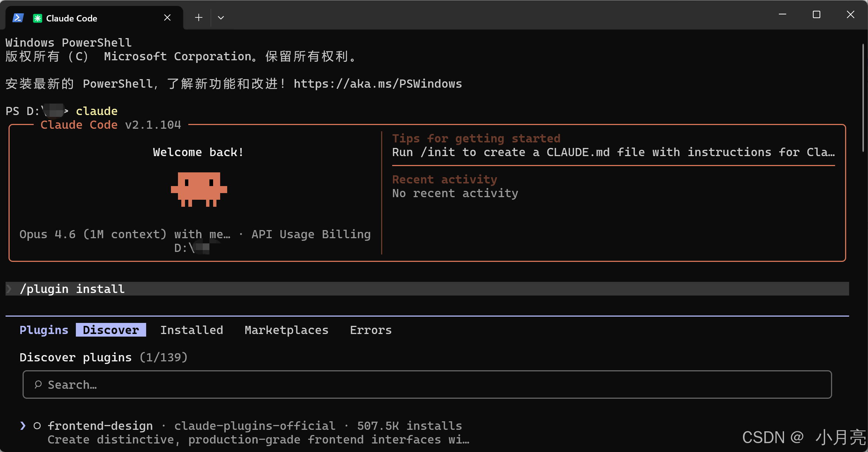Image resolution: width=868 pixels, height=452 pixels.
Task: Switch to the Marketplaces tab
Action: [x=287, y=330]
